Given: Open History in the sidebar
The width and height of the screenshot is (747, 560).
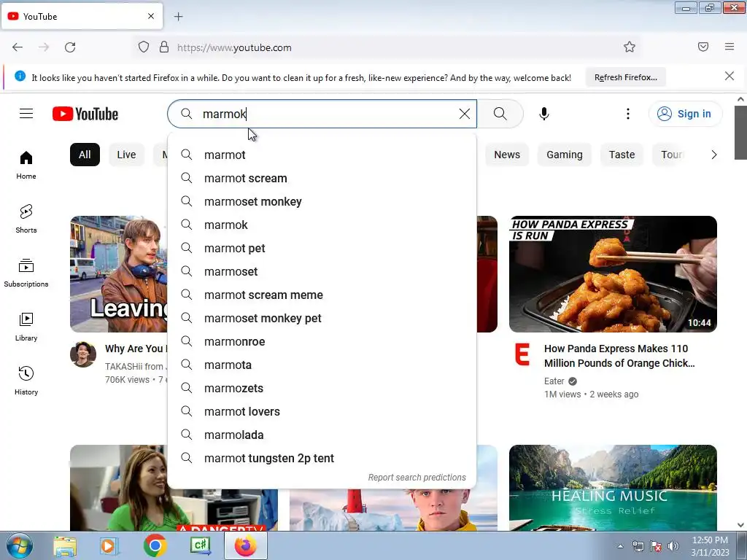Looking at the screenshot, I should click(x=26, y=381).
